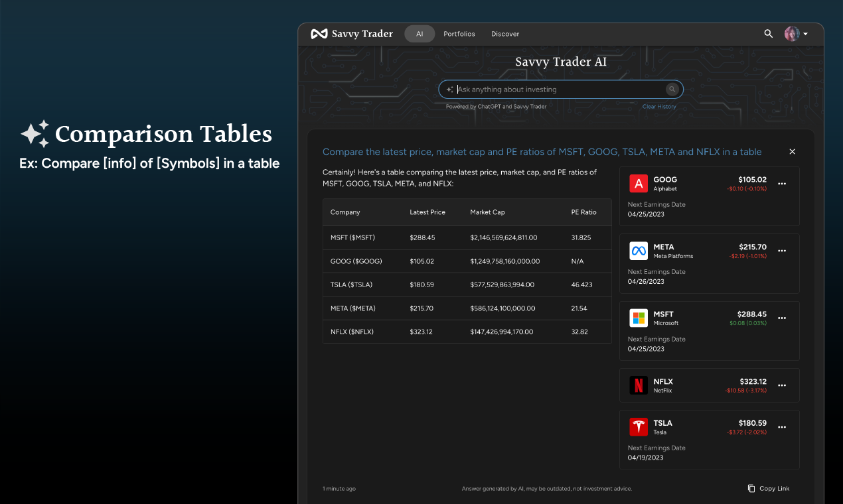Click the Company column header
843x504 pixels.
tap(345, 212)
